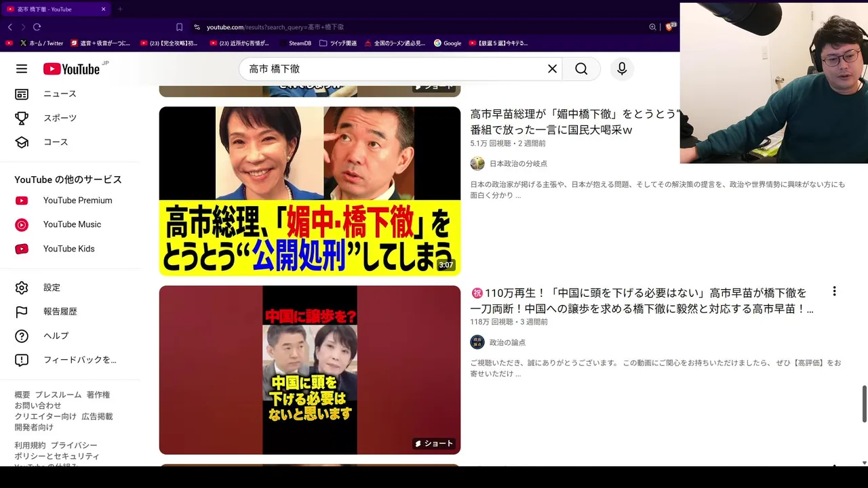Click the お問い合わせ footer link
Screen dimensions: 868x488
click(x=38, y=405)
